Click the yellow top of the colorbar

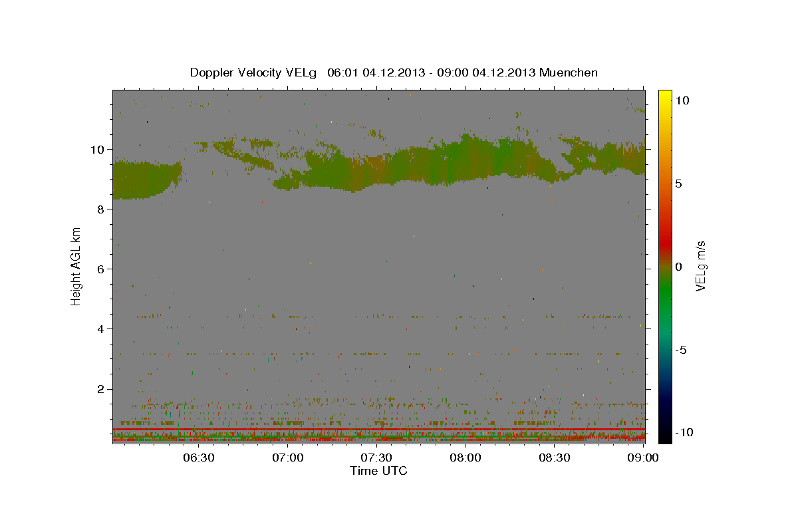[x=665, y=96]
